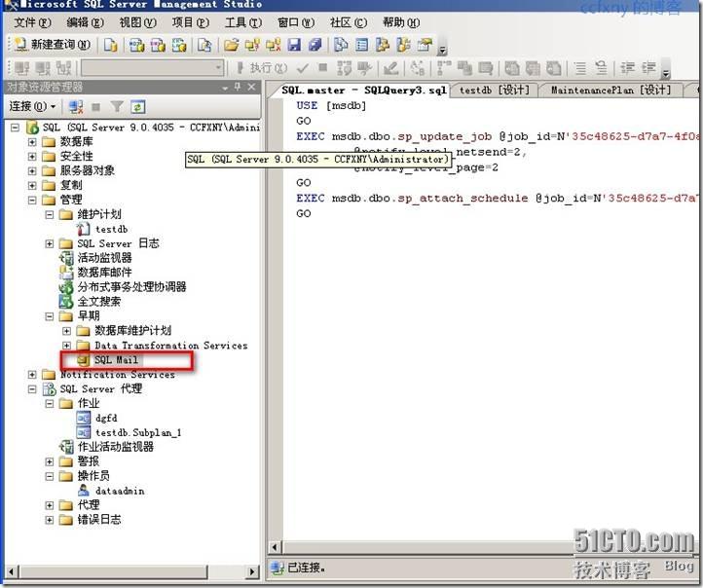Viewport: 703px width, 588px height.
Task: Collapse the 早期 folder
Action: click(50, 316)
